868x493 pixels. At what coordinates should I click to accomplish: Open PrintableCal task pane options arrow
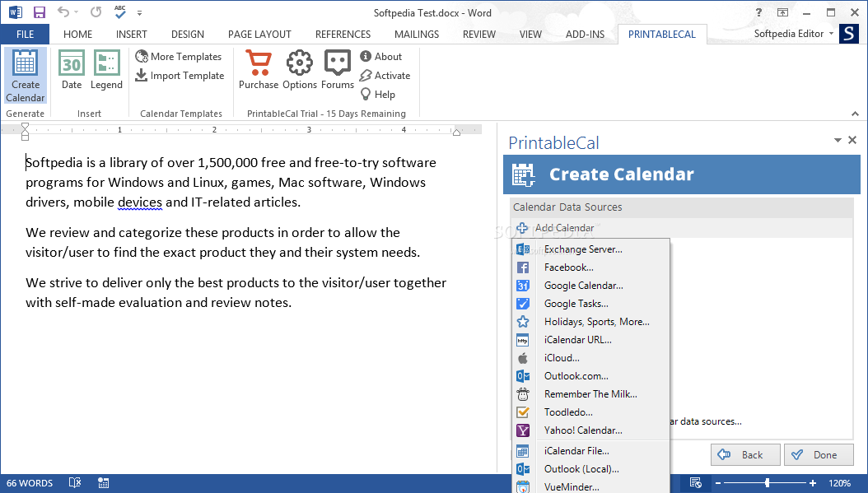click(x=838, y=141)
